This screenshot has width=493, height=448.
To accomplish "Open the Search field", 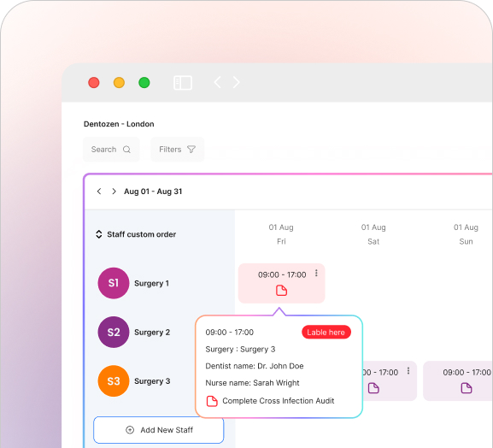I will [x=111, y=150].
